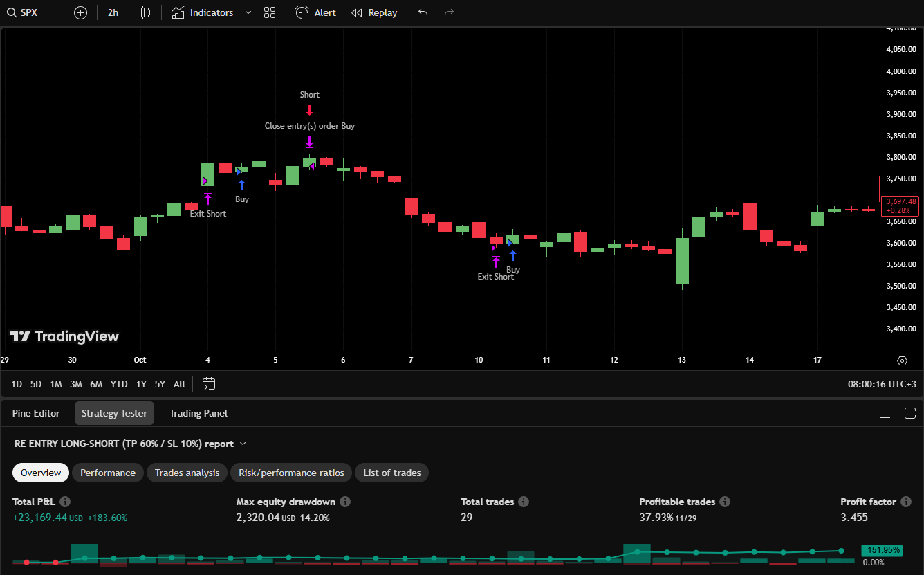Open chart settings gear on price axis

[x=901, y=360]
